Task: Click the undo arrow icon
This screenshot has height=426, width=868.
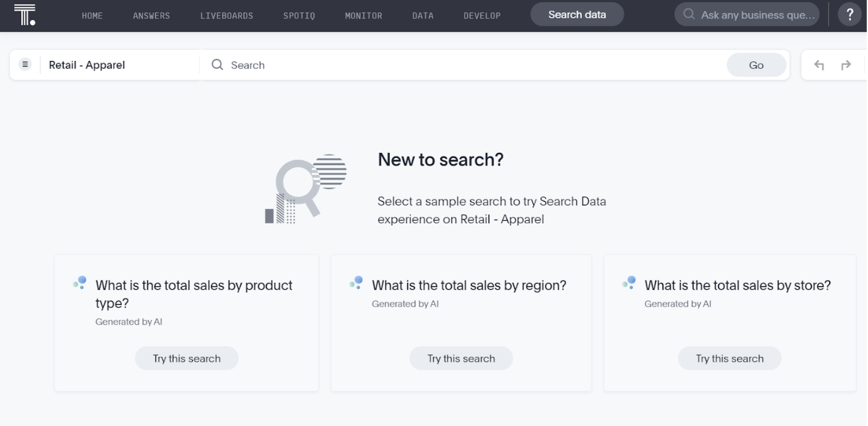Action: pyautogui.click(x=819, y=65)
